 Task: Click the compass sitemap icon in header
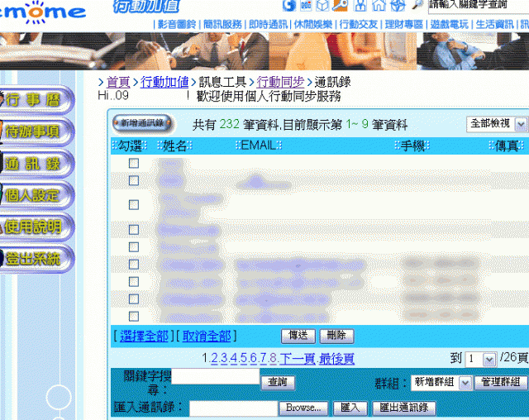pyautogui.click(x=398, y=5)
